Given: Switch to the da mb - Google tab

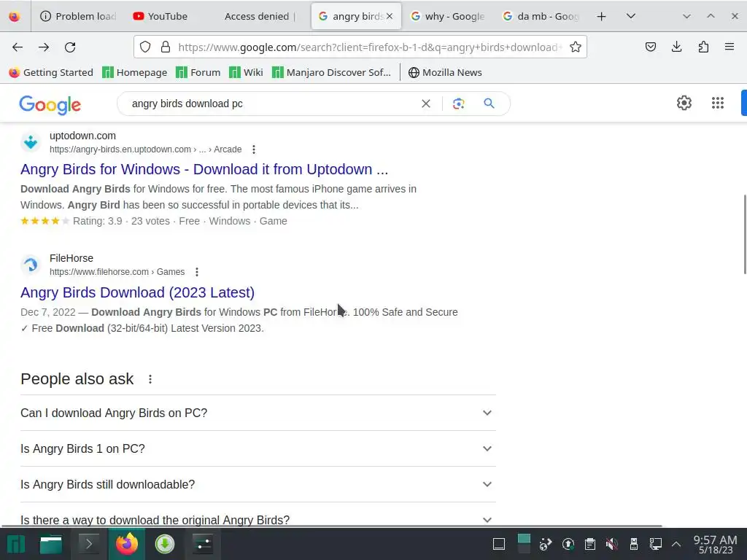Looking at the screenshot, I should [541, 16].
